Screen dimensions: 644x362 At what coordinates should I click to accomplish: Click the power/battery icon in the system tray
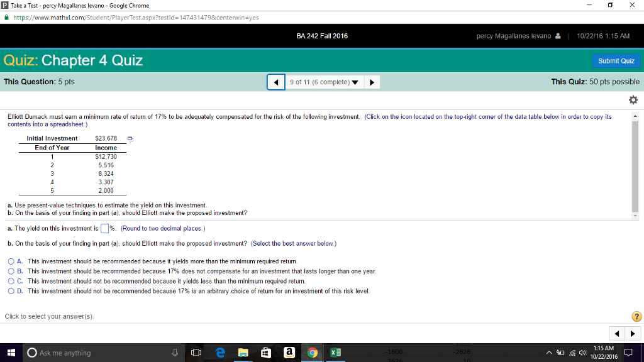coord(560,353)
